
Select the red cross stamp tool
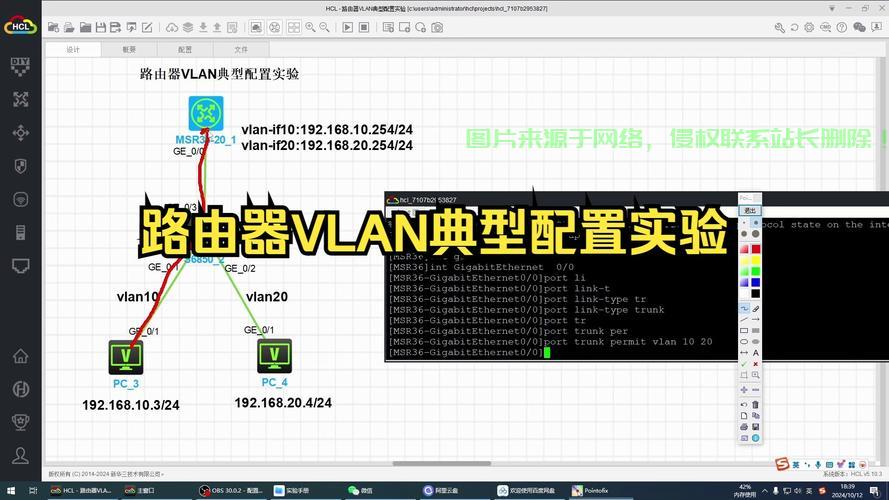tap(755, 364)
